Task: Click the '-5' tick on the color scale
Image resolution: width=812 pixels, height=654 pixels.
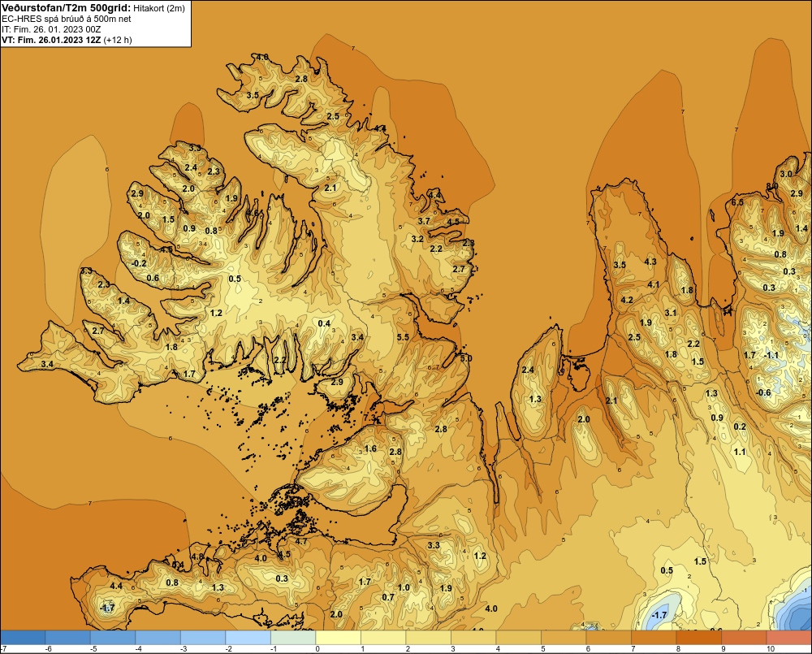Action: click(93, 649)
